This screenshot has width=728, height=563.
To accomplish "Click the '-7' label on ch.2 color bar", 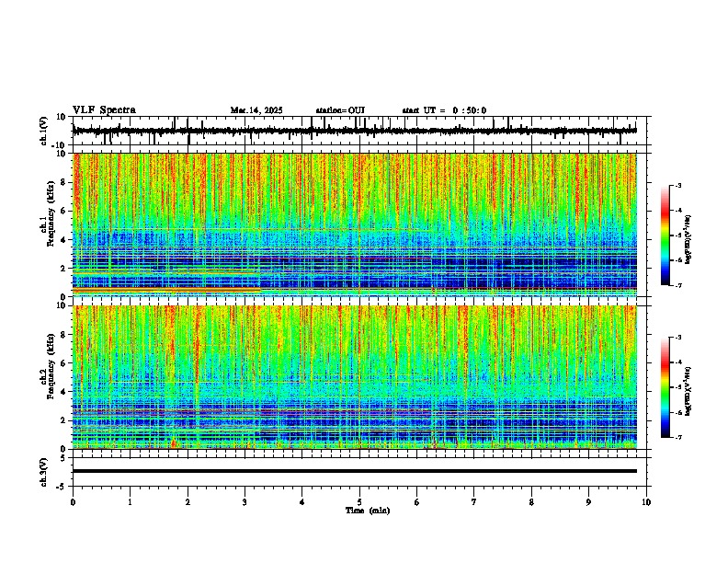I will (677, 437).
